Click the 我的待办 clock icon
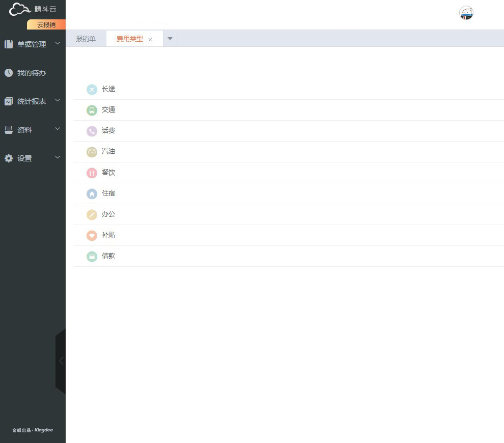This screenshot has height=443, width=504. pyautogui.click(x=9, y=73)
